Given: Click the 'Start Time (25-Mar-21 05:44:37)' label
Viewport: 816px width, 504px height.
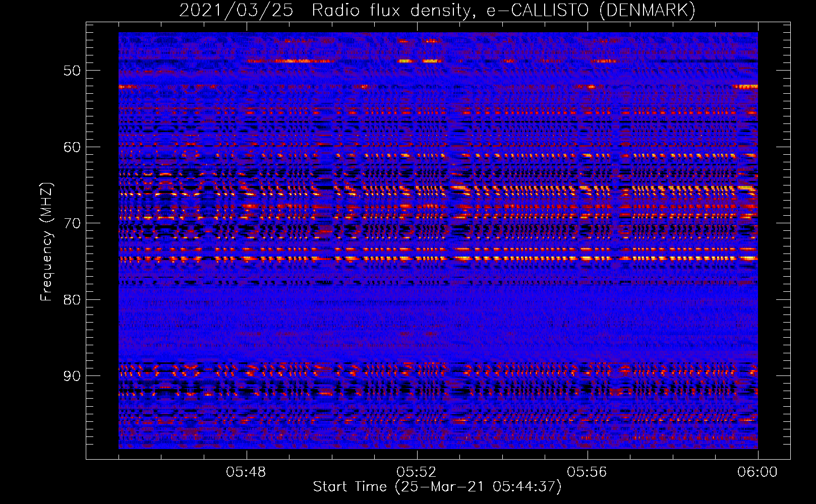Looking at the screenshot, I should (x=437, y=487).
